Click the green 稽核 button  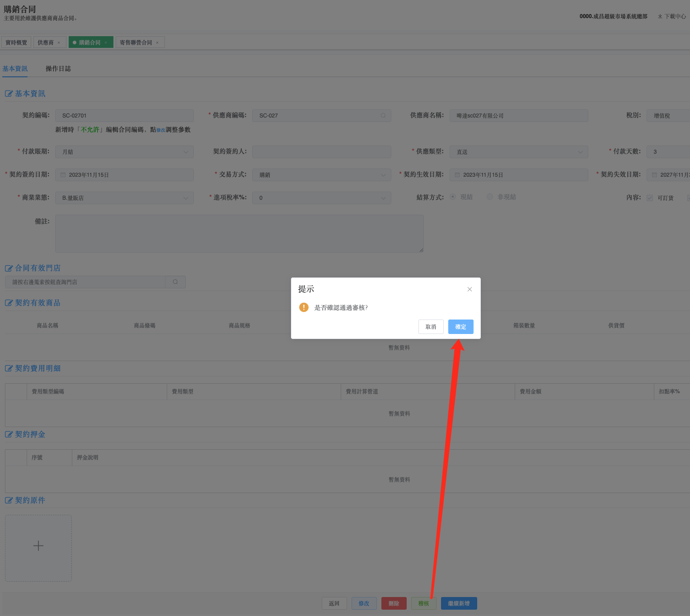pos(424,603)
